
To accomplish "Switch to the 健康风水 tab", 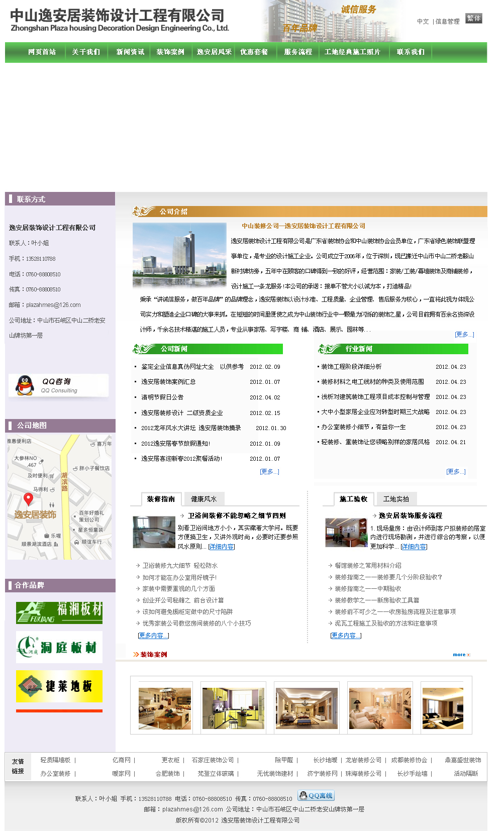I will [x=204, y=499].
